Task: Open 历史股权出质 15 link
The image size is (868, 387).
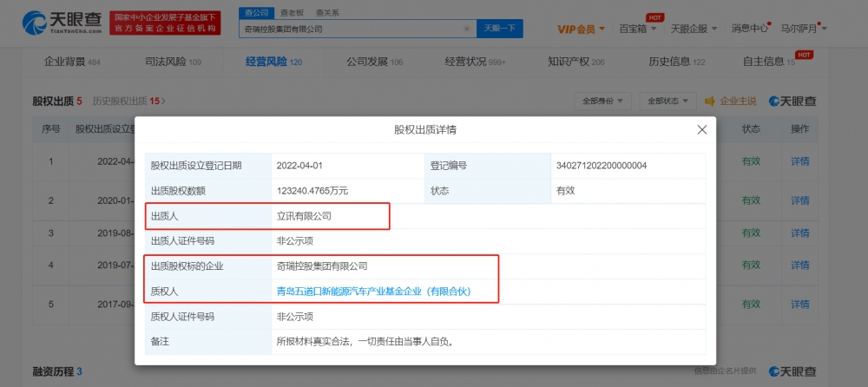Action: click(x=129, y=101)
